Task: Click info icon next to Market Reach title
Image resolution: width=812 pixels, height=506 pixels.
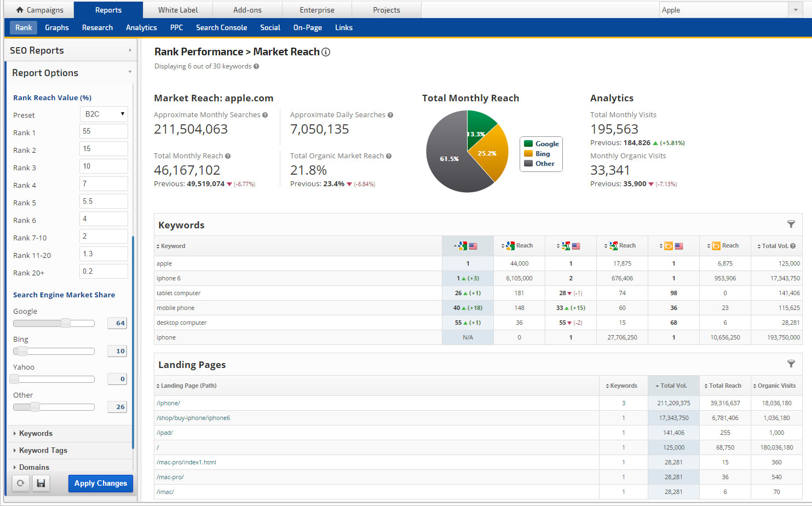Action: pos(326,52)
